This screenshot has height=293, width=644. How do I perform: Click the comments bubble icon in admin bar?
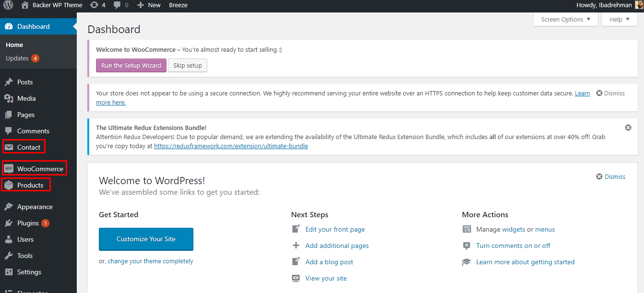(118, 5)
